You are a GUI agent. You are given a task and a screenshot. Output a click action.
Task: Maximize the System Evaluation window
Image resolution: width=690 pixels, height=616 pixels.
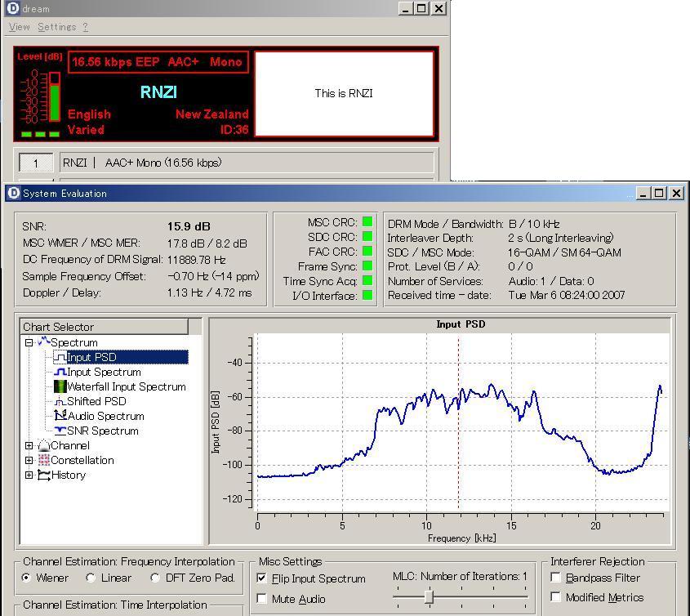659,193
